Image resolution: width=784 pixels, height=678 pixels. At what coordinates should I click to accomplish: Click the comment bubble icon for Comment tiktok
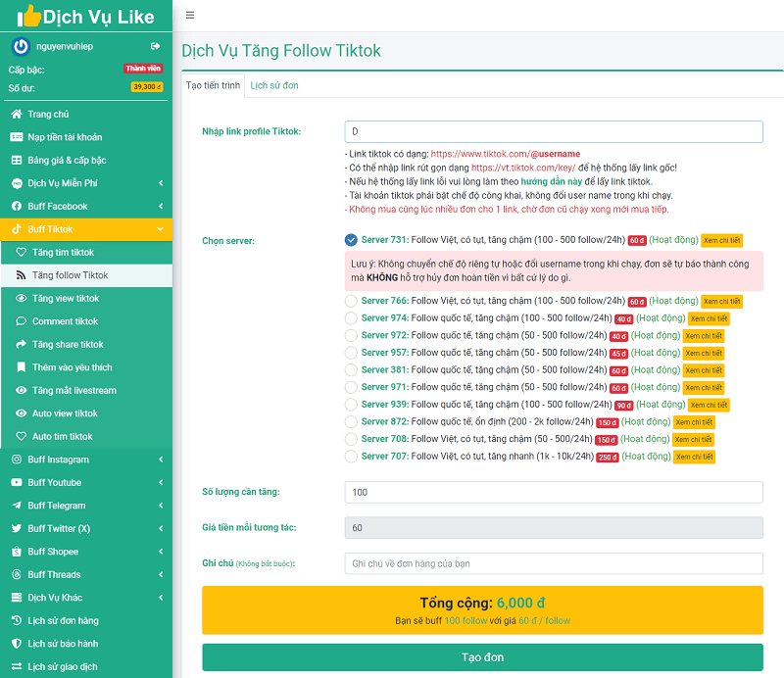pyautogui.click(x=21, y=321)
